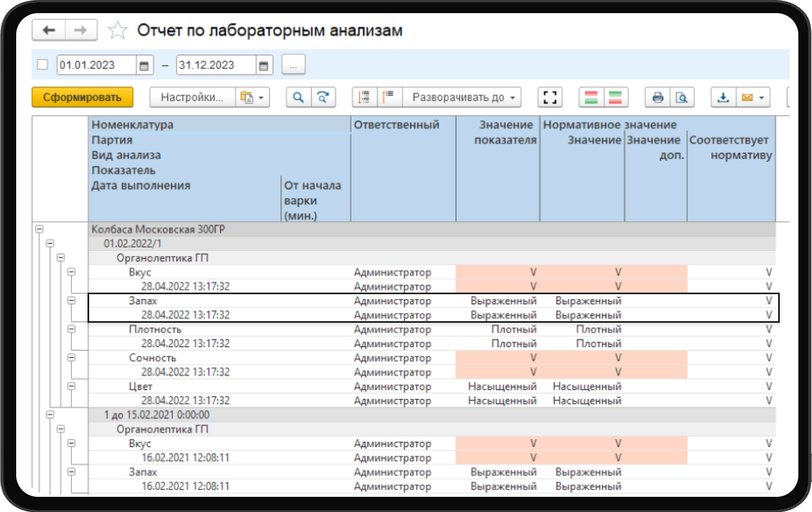Collapse the "Сочность" indicator rows
This screenshot has width=812, height=512.
(72, 357)
